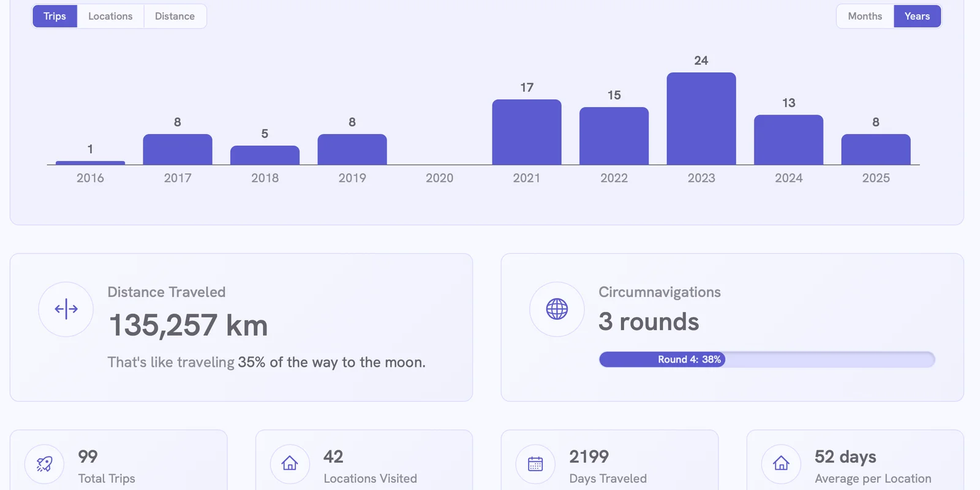This screenshot has width=980, height=490.
Task: Click the Round 4 progress bar
Action: pyautogui.click(x=766, y=360)
